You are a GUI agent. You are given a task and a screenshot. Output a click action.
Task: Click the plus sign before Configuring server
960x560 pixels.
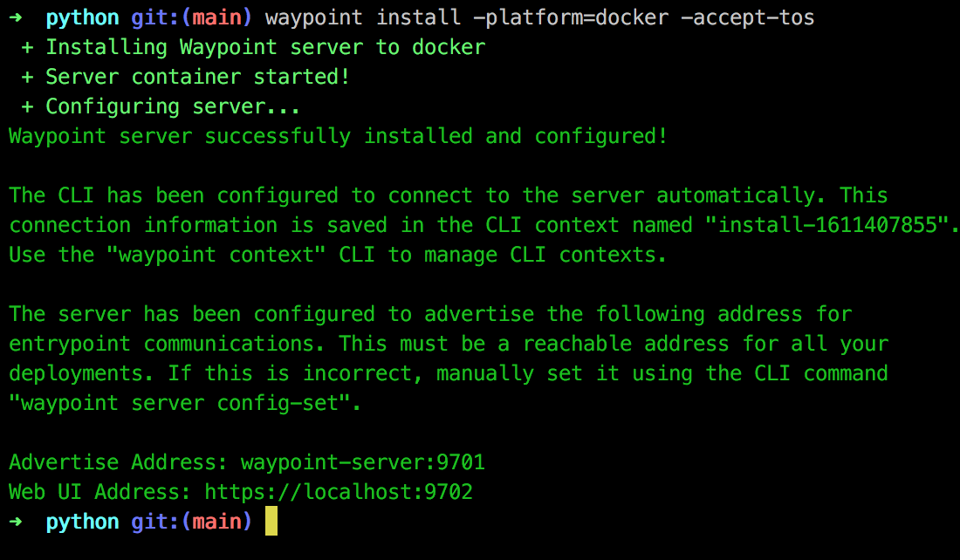point(27,106)
